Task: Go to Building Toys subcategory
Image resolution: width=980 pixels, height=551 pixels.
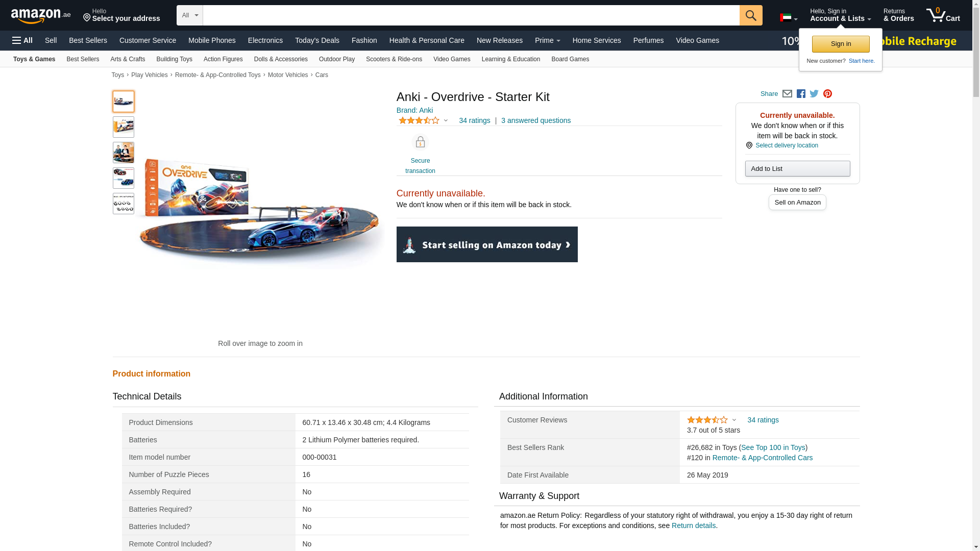Action: tap(174, 59)
